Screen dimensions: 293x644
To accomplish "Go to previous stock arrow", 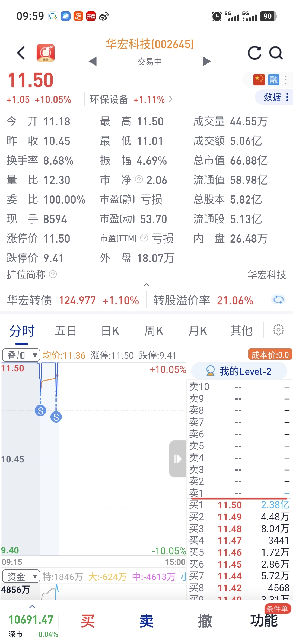I will coord(93,61).
